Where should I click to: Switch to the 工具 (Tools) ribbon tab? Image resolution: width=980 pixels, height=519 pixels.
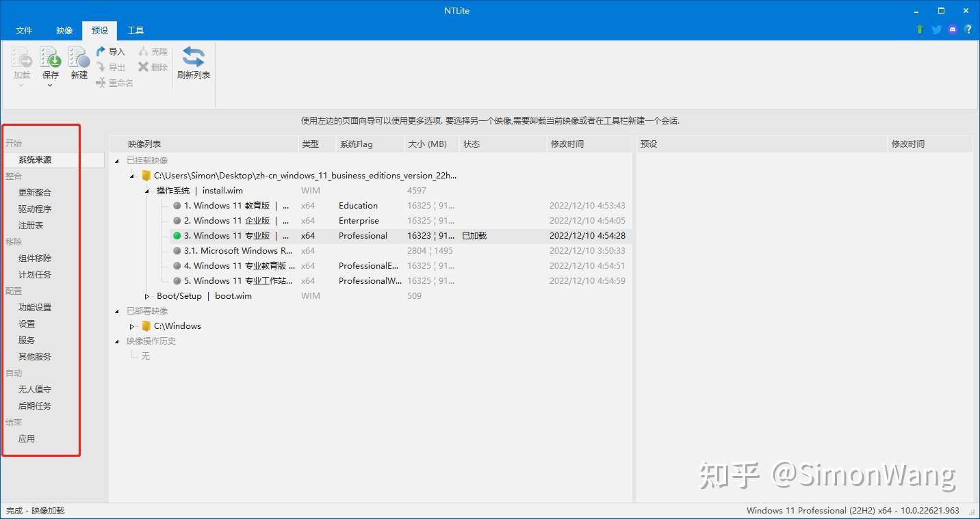pyautogui.click(x=135, y=30)
